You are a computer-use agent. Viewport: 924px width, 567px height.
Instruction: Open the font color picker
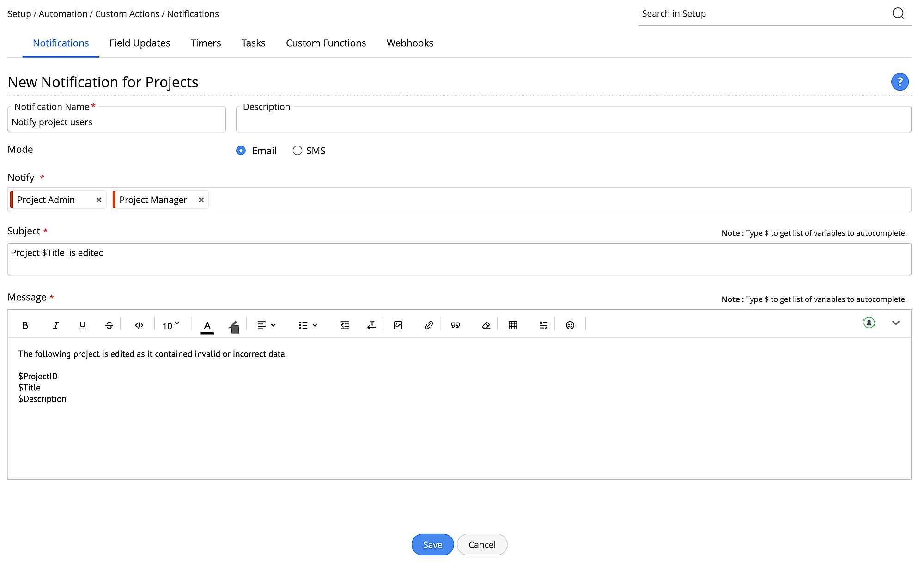click(207, 325)
